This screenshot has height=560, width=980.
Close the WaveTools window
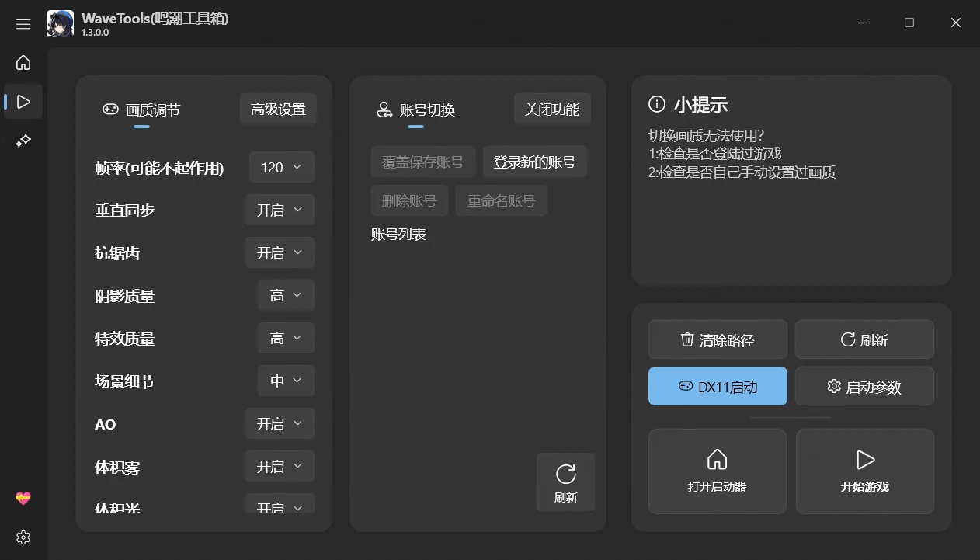(x=956, y=23)
